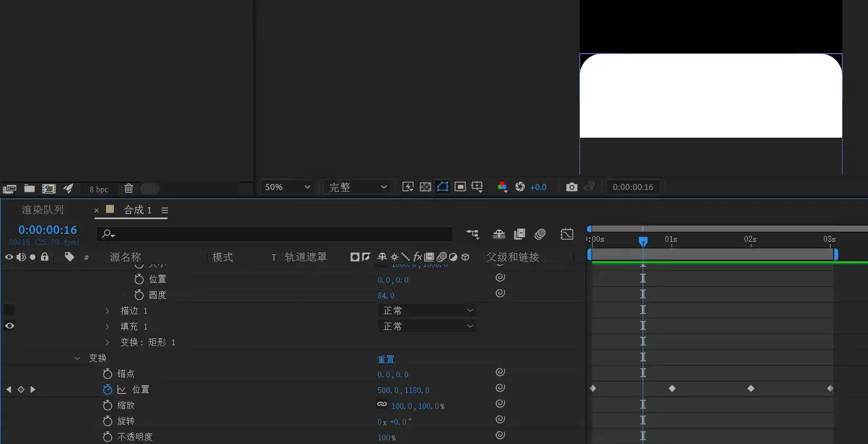Click the solo column header

(33, 257)
